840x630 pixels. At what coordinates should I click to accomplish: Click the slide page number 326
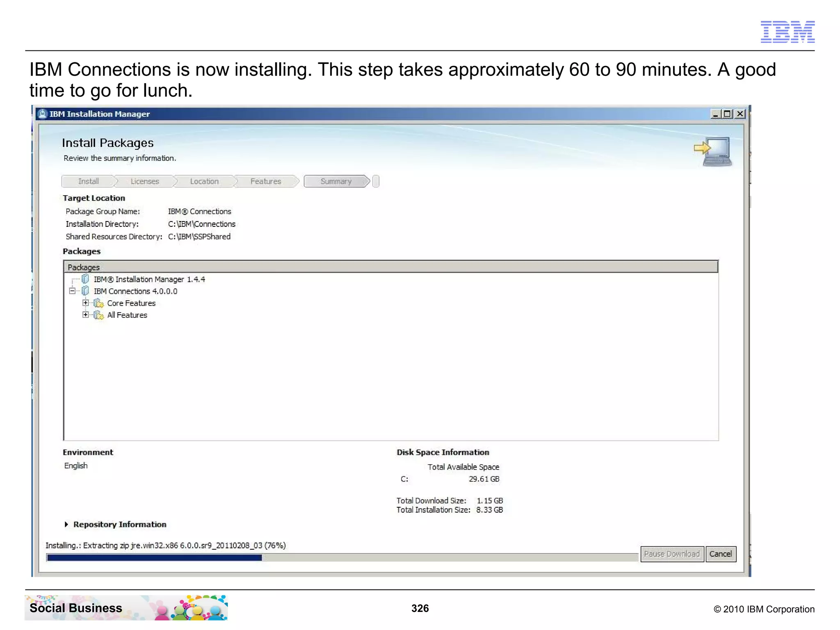[420, 608]
